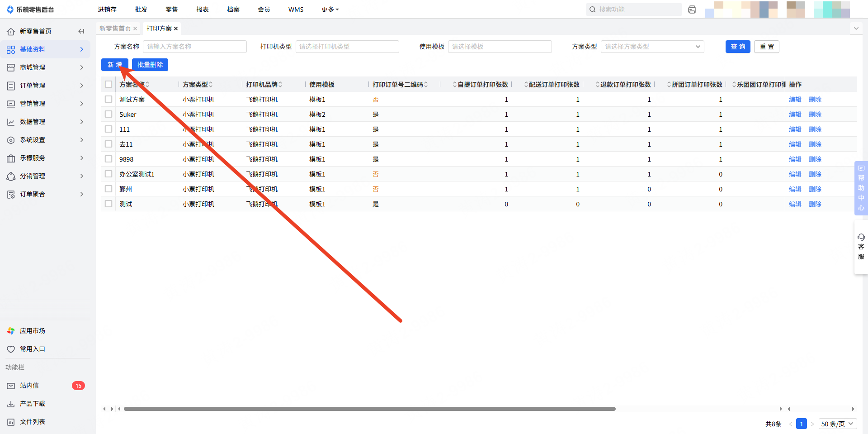This screenshot has height=434, width=868.
Task: Check the 去11 row checkbox
Action: [108, 144]
